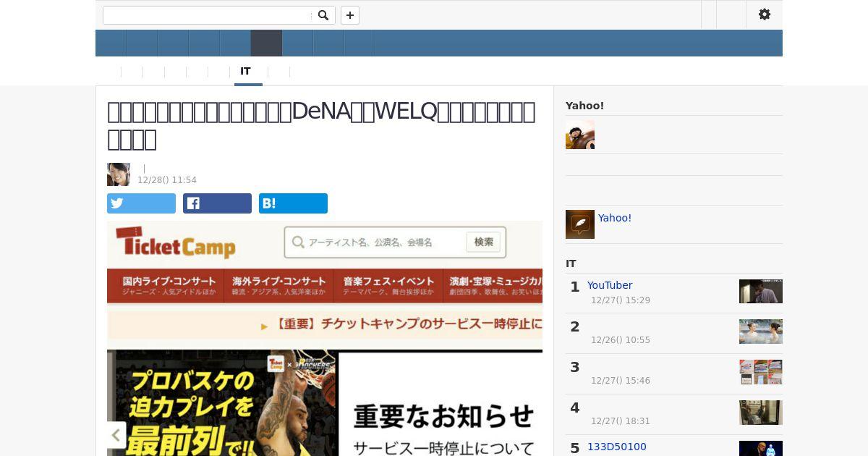Viewport: 868px width, 456px height.
Task: Click the ranking date 12/27() 15:29
Action: click(621, 300)
